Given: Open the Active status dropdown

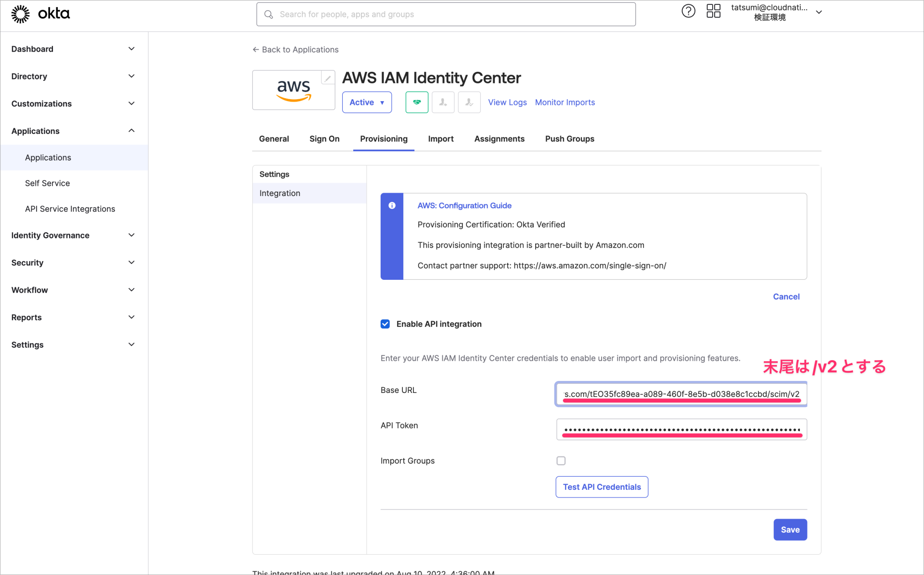Looking at the screenshot, I should click(x=367, y=102).
